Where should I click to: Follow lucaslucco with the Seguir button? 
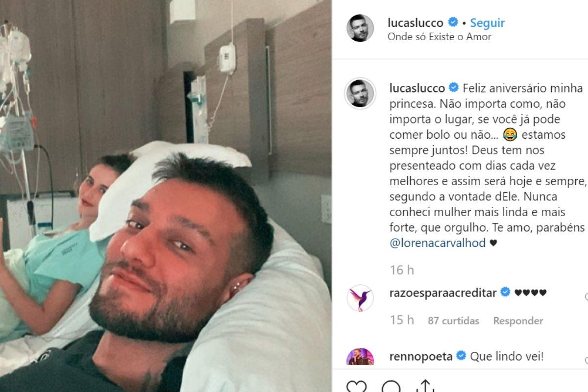click(487, 23)
